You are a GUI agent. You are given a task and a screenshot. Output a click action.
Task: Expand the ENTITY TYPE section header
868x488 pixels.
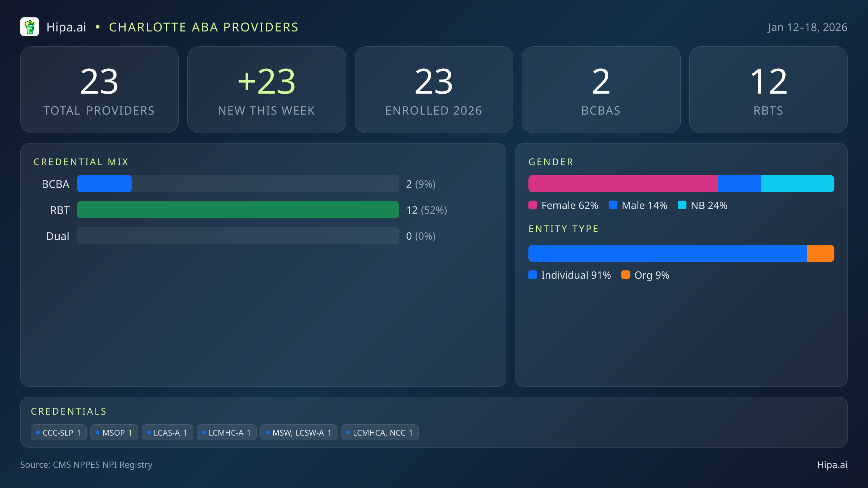tap(563, 229)
